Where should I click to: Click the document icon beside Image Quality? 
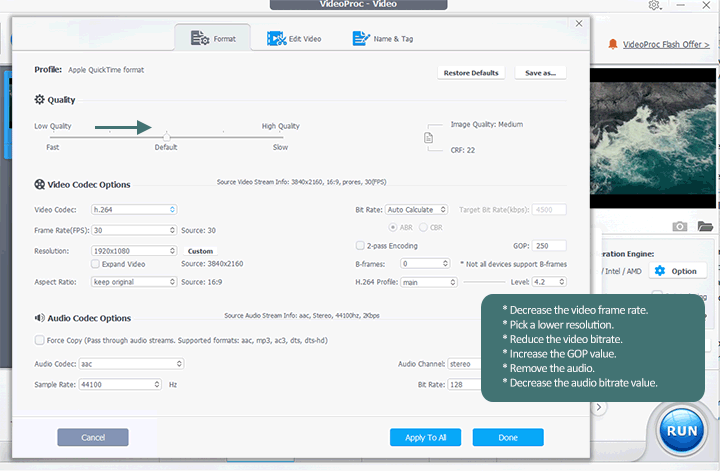point(428,138)
